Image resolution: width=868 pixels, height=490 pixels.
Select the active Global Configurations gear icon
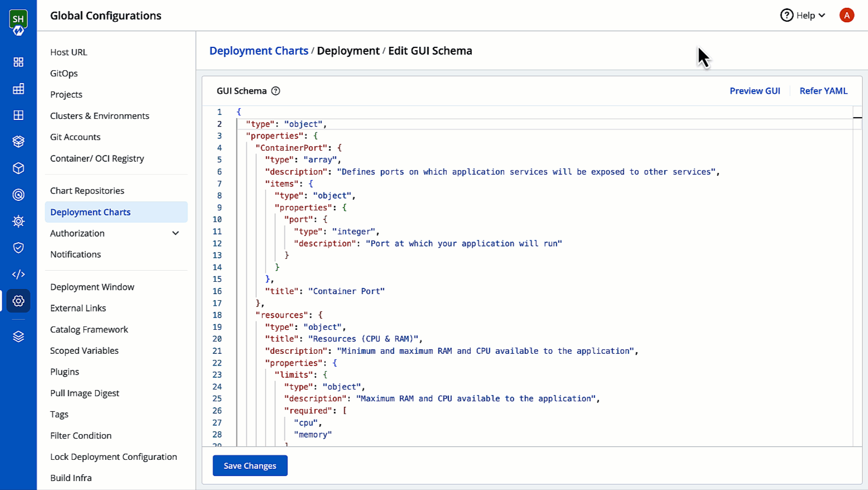coord(18,301)
